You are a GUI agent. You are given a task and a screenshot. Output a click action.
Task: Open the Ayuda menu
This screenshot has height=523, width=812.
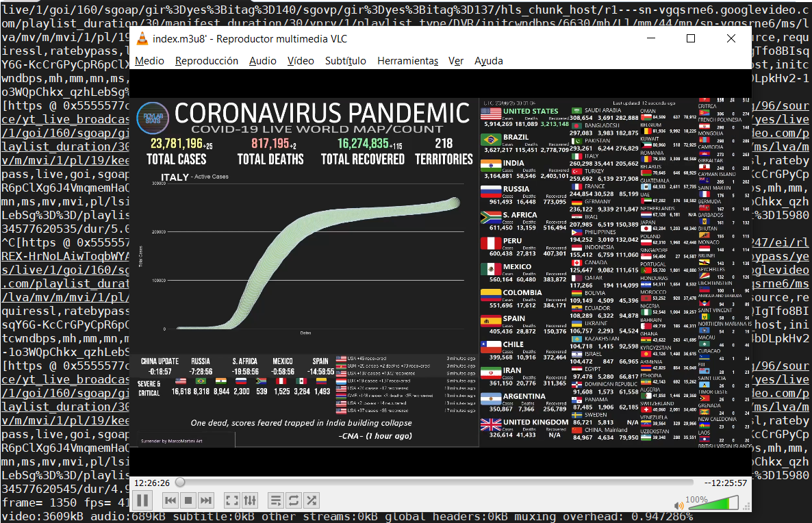pos(488,61)
